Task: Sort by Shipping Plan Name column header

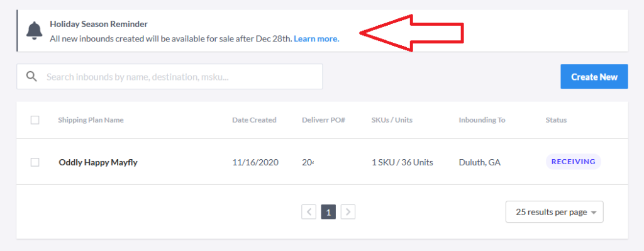Action: [91, 120]
